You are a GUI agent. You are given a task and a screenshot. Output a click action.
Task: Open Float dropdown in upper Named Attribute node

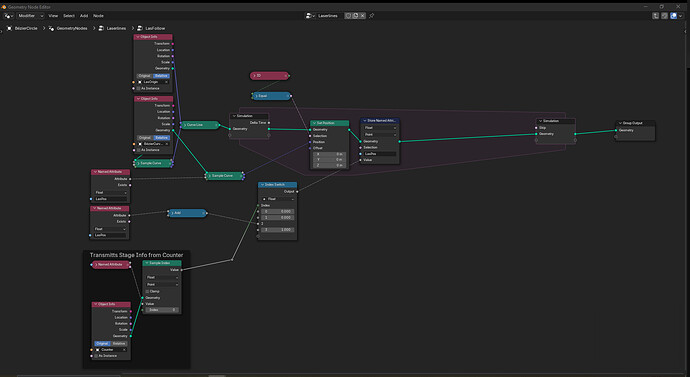tap(110, 193)
